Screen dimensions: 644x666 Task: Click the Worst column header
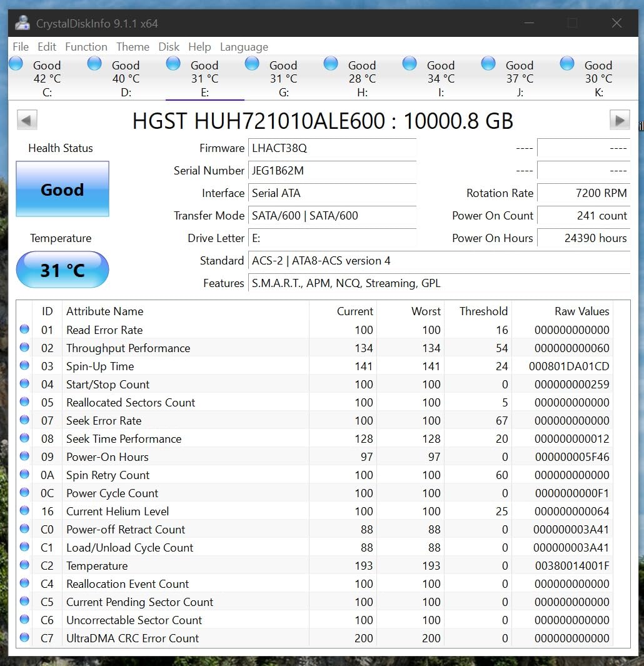point(411,311)
